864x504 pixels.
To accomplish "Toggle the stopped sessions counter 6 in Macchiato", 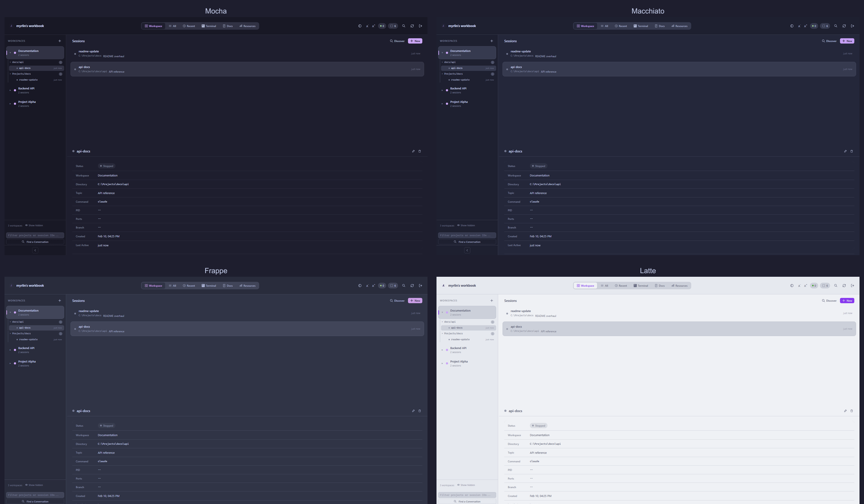I will (825, 26).
